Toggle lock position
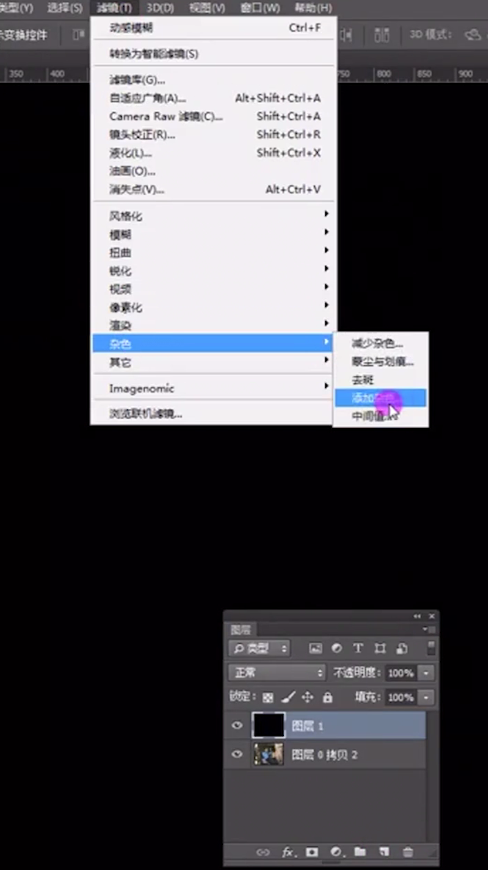488x870 pixels. click(308, 697)
